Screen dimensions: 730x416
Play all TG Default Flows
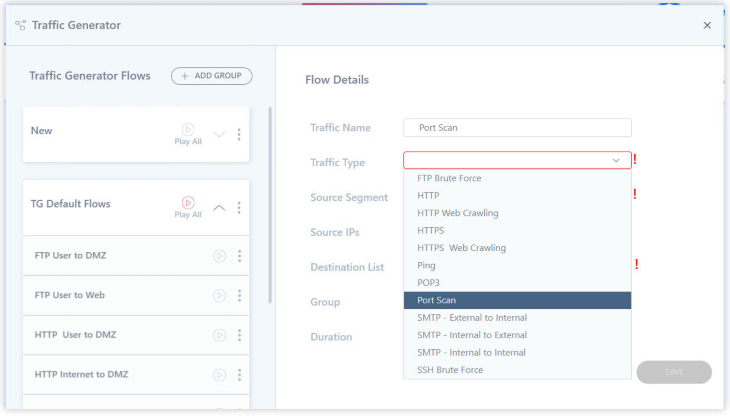(x=188, y=204)
